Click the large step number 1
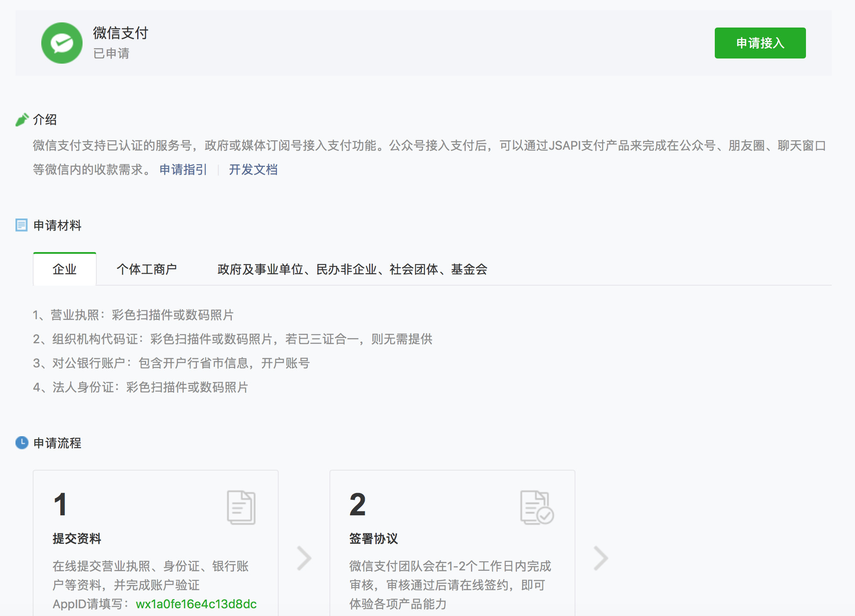Viewport: 855px width, 616px height. coord(61,504)
